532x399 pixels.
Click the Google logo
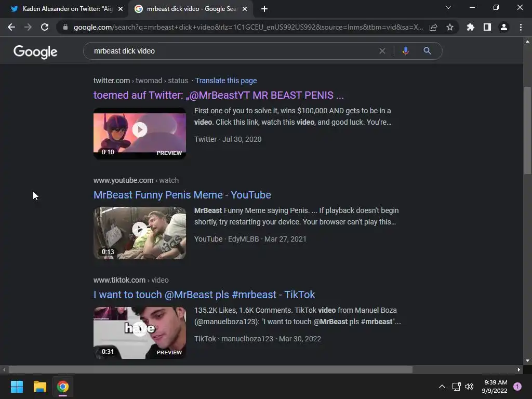pyautogui.click(x=35, y=51)
